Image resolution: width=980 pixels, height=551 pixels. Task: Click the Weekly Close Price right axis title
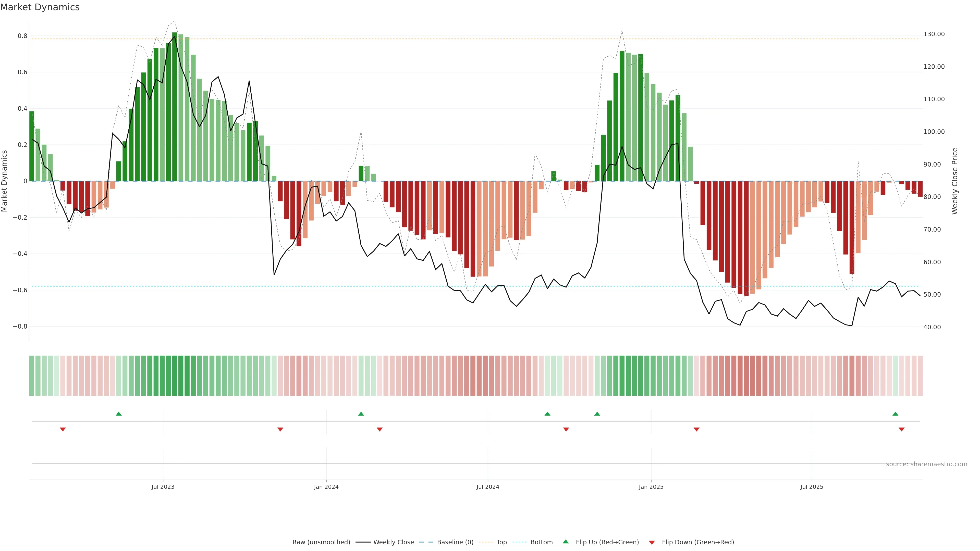point(954,181)
